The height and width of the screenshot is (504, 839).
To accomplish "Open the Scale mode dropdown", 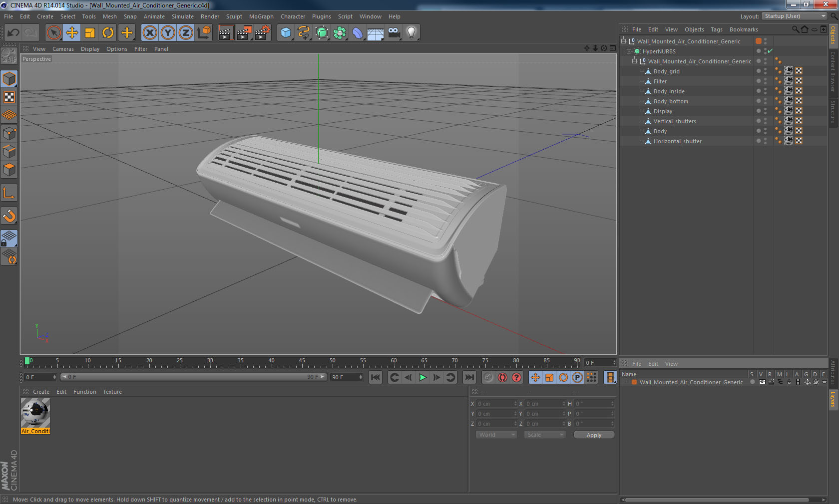I will [545, 435].
